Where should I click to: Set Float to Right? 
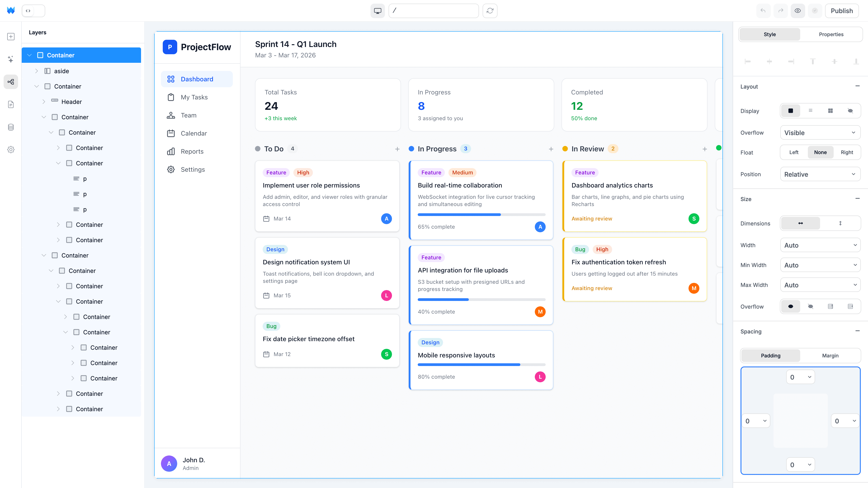point(847,152)
